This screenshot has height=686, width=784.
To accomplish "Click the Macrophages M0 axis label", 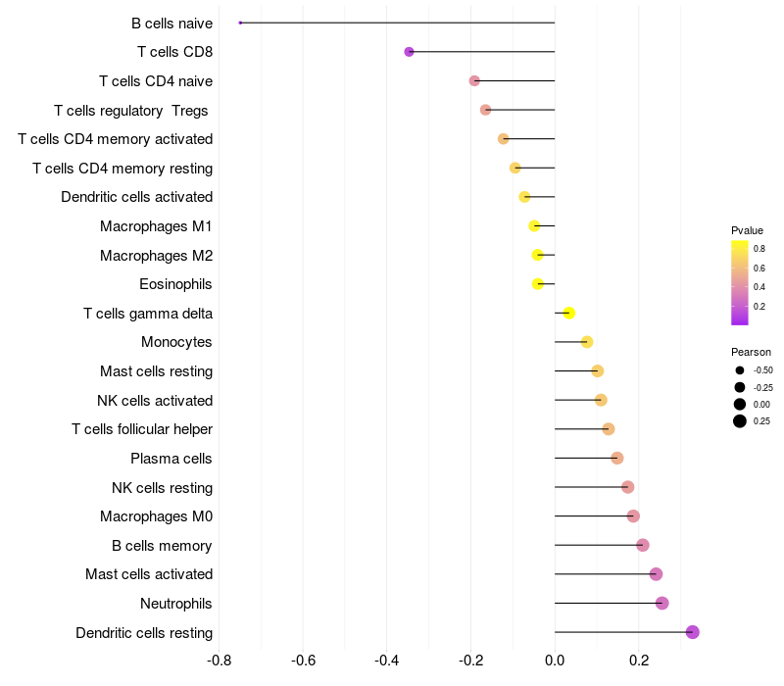I will [x=156, y=516].
